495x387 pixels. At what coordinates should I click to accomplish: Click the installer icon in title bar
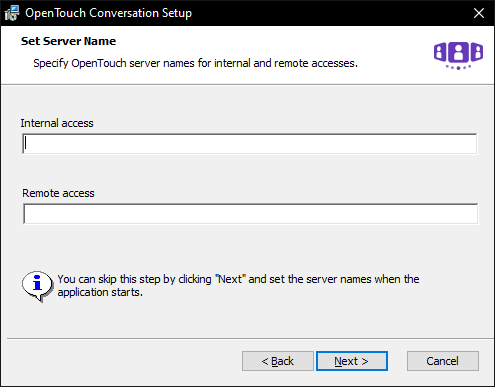pyautogui.click(x=12, y=13)
